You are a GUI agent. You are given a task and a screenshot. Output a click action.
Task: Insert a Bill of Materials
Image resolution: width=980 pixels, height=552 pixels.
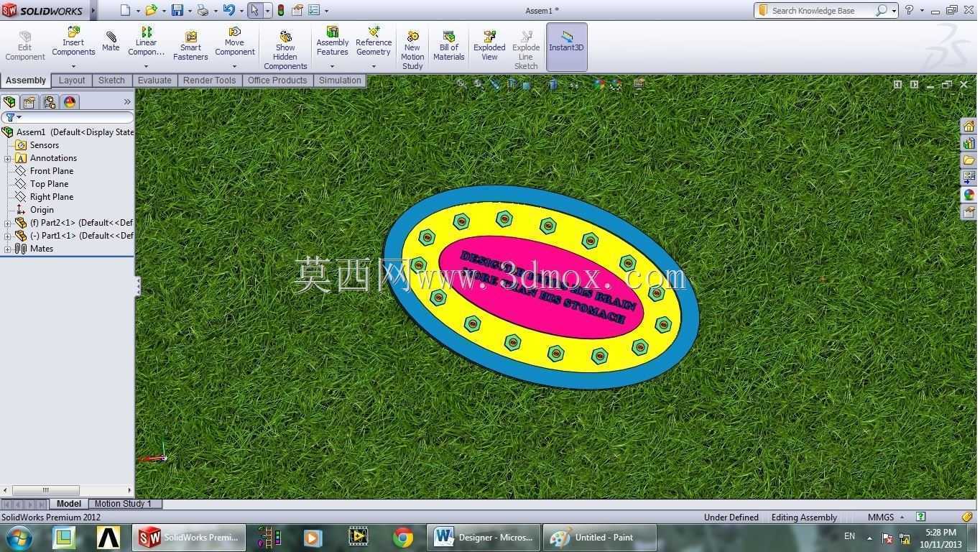[x=449, y=45]
